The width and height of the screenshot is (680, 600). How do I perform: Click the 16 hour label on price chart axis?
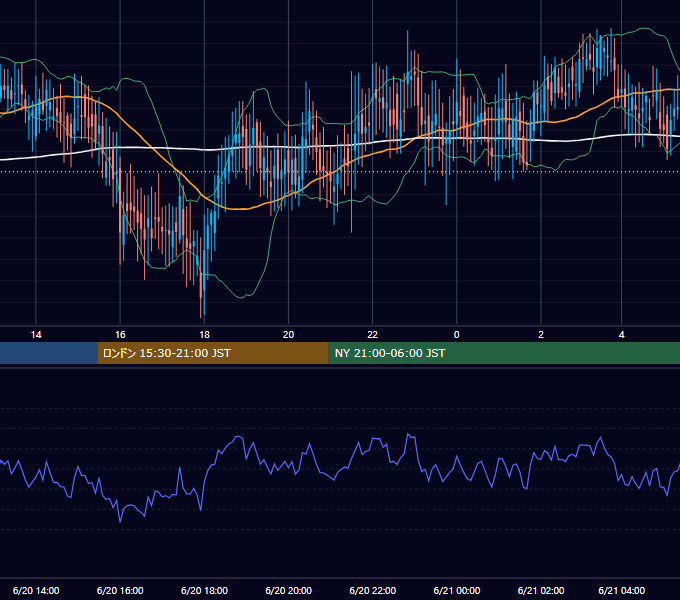tap(120, 335)
